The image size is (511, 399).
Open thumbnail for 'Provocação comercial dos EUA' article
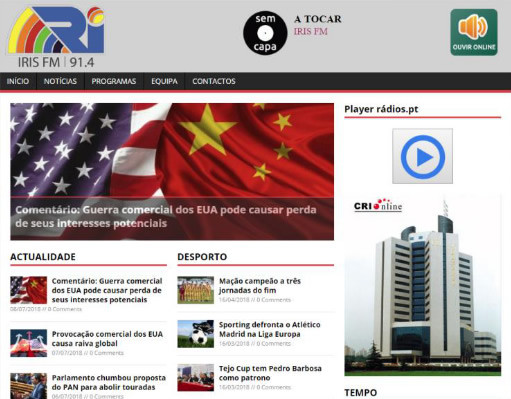[x=29, y=343]
